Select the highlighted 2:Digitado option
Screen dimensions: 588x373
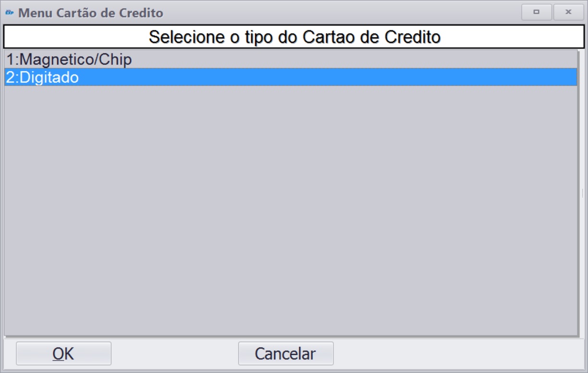point(291,77)
